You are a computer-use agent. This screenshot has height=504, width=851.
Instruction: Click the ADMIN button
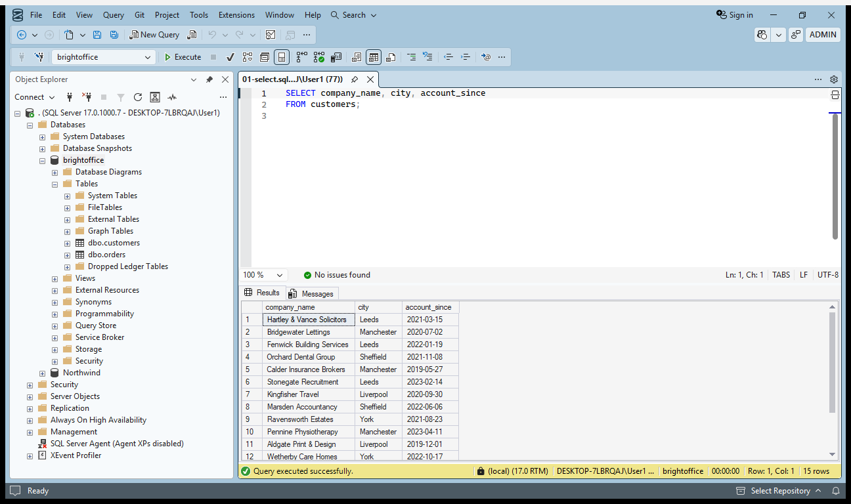823,35
